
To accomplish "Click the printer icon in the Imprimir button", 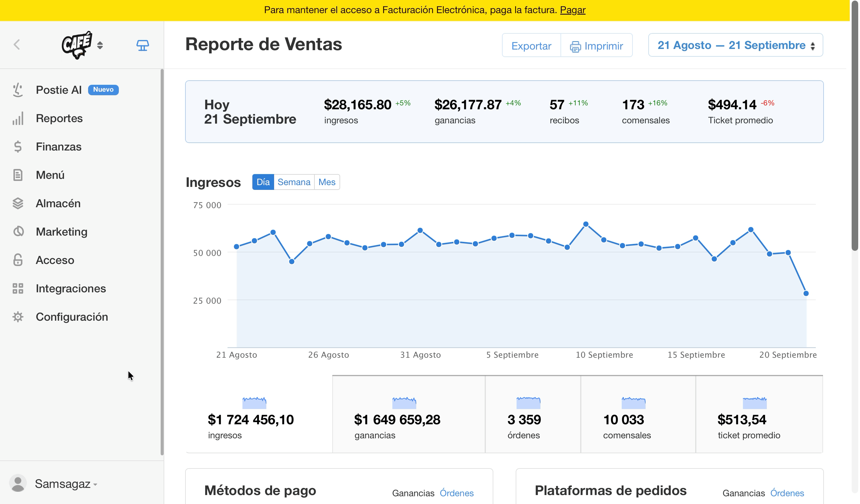I will pyautogui.click(x=575, y=46).
